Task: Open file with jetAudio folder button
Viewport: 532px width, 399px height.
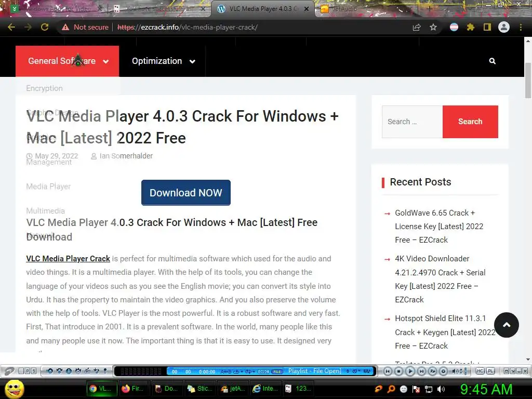Action: pos(433,371)
